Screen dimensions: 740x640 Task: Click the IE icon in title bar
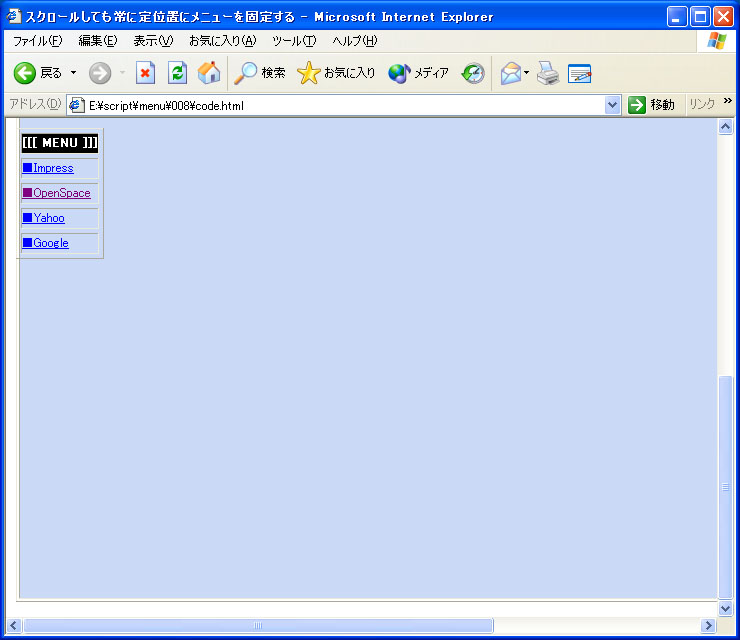click(14, 16)
